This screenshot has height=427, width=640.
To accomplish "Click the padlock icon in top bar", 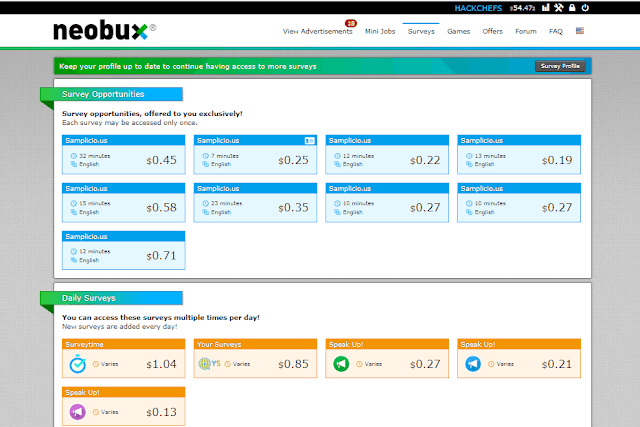I will pyautogui.click(x=572, y=7).
